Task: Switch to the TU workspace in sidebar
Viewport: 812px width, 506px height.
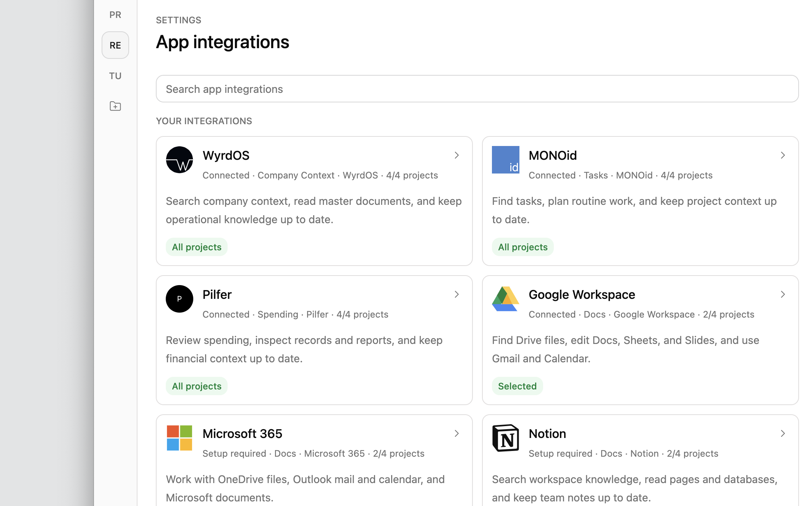Action: [x=115, y=76]
